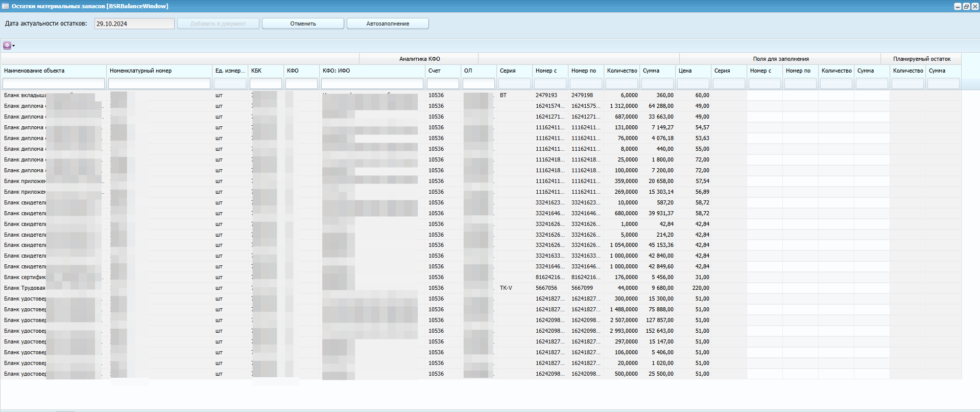The image size is (980, 412).
Task: Click the Цена column header
Action: (x=693, y=71)
